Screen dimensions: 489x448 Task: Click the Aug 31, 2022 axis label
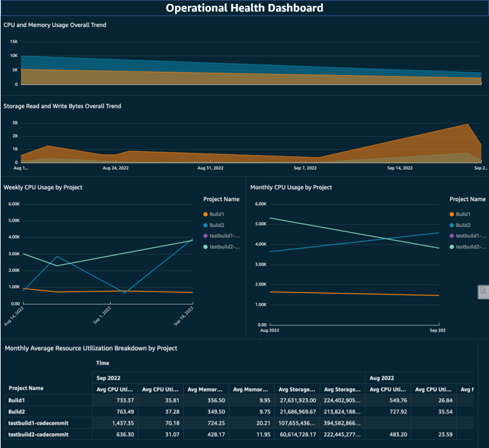[210, 168]
